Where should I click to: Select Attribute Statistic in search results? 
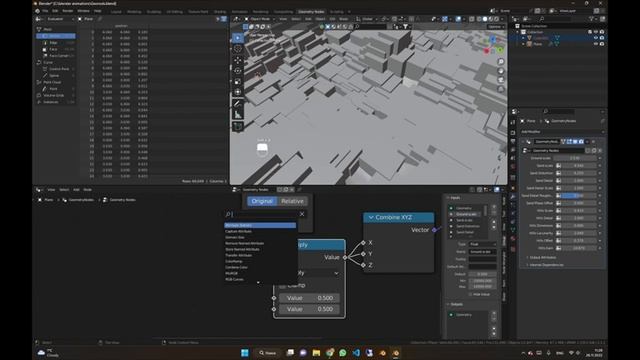pos(260,225)
